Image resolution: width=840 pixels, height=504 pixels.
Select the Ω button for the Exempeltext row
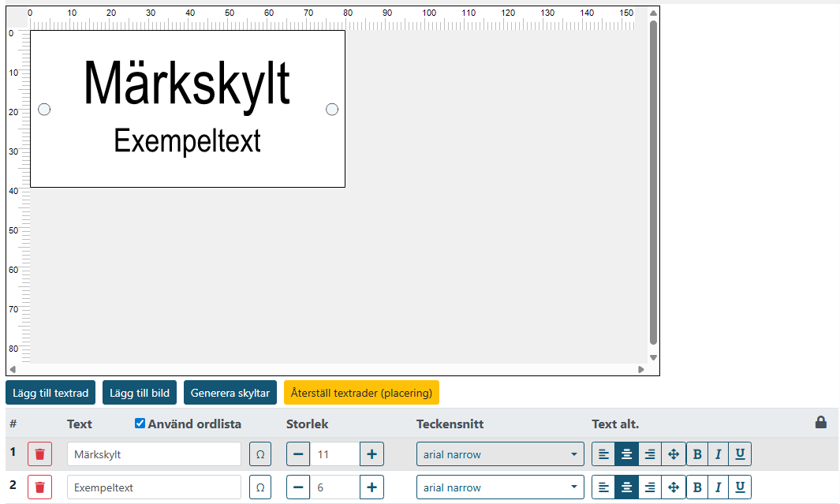click(x=260, y=487)
